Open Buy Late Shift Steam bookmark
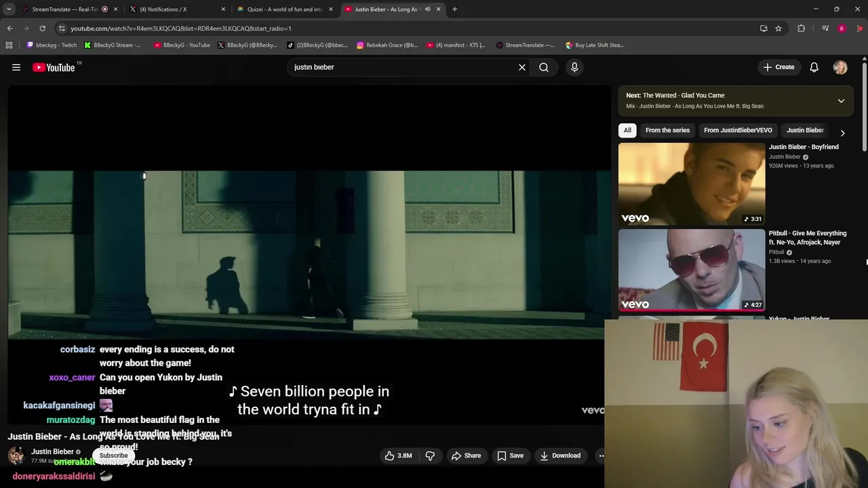This screenshot has height=488, width=868. pyautogui.click(x=594, y=45)
